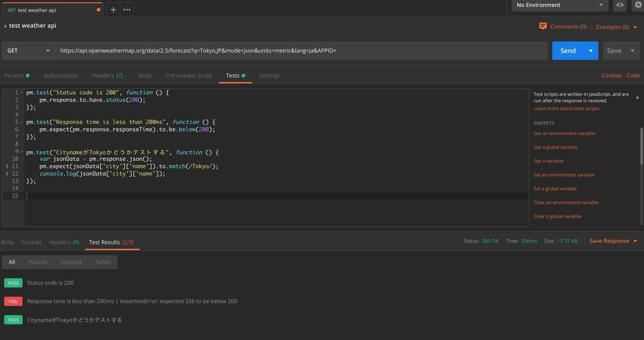This screenshot has width=644, height=340.
Task: Open Send button dropdown arrow
Action: coord(591,51)
